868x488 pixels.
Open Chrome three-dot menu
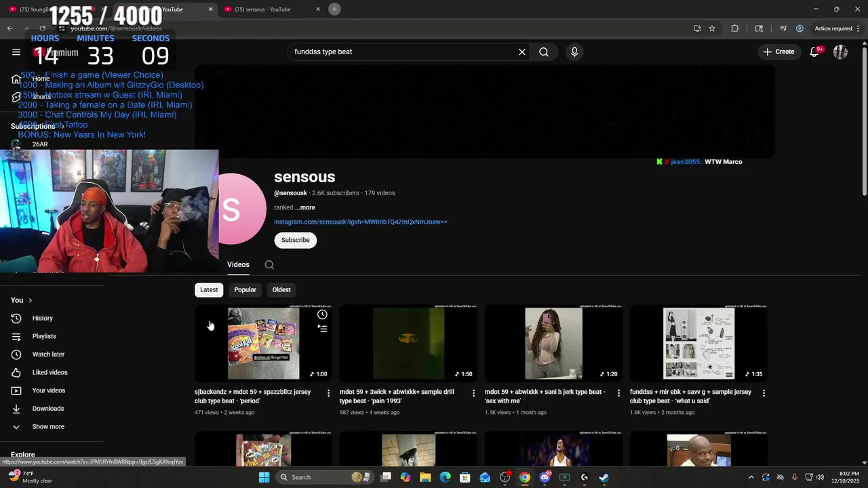coord(859,28)
